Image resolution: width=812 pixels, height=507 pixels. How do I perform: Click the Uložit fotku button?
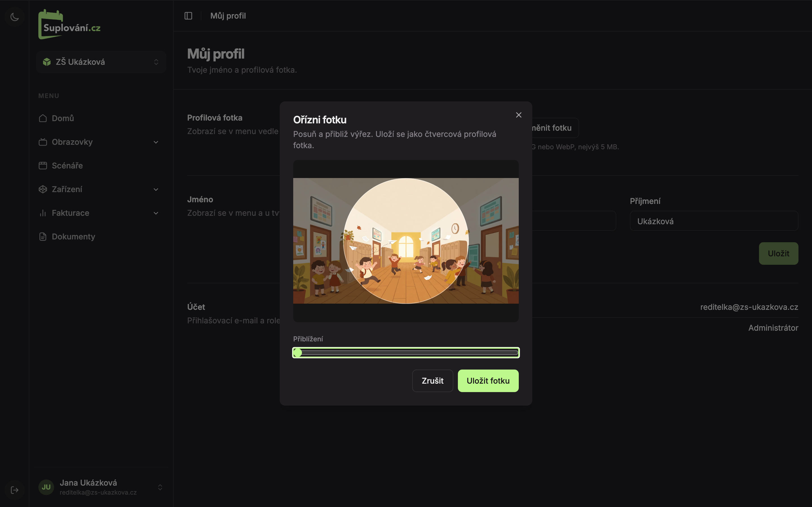pyautogui.click(x=488, y=381)
